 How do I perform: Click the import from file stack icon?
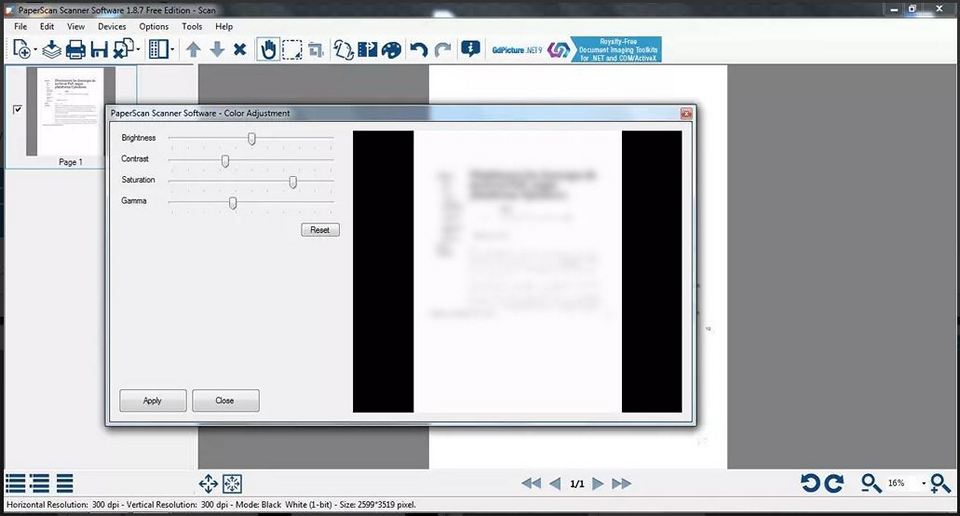(51, 50)
